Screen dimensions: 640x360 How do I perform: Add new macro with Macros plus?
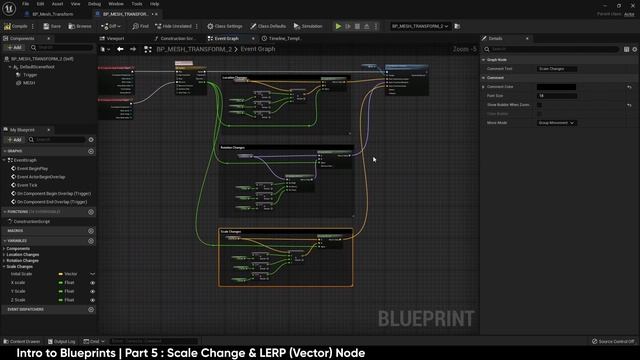[x=91, y=231]
